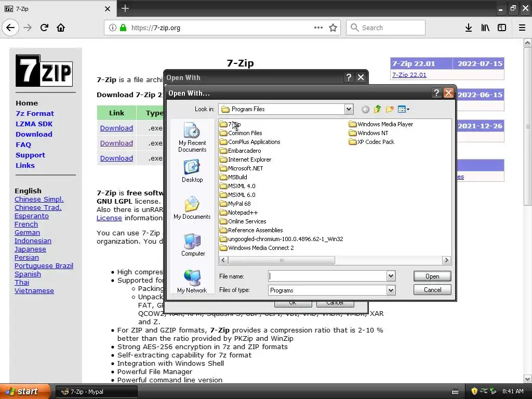Show browser downloads panel
Viewport: 532px width, 399px height.
469,28
